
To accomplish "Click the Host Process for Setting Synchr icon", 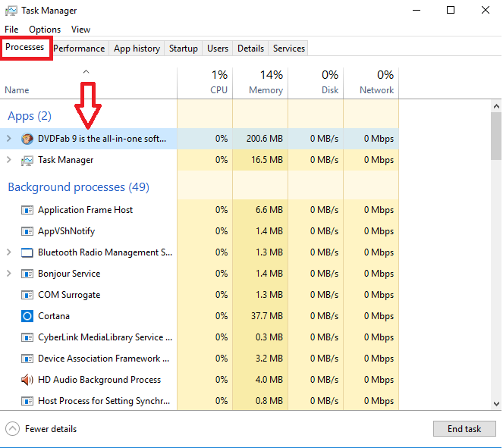I will coord(27,401).
